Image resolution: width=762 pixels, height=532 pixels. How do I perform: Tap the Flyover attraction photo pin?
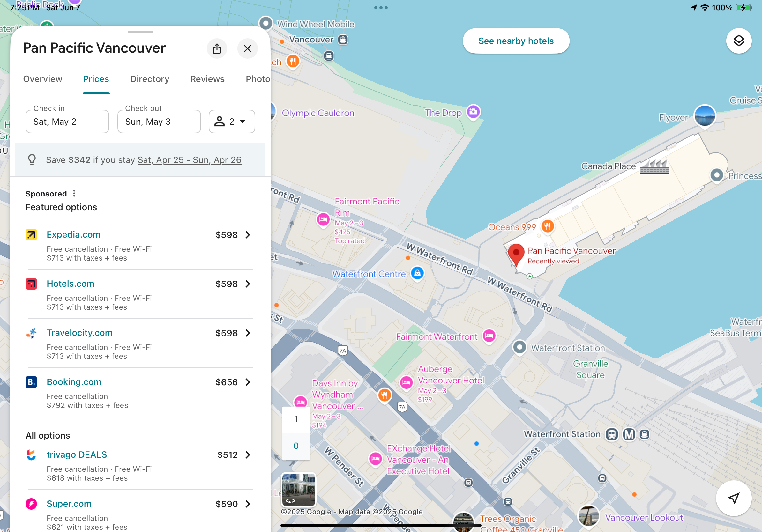705,116
